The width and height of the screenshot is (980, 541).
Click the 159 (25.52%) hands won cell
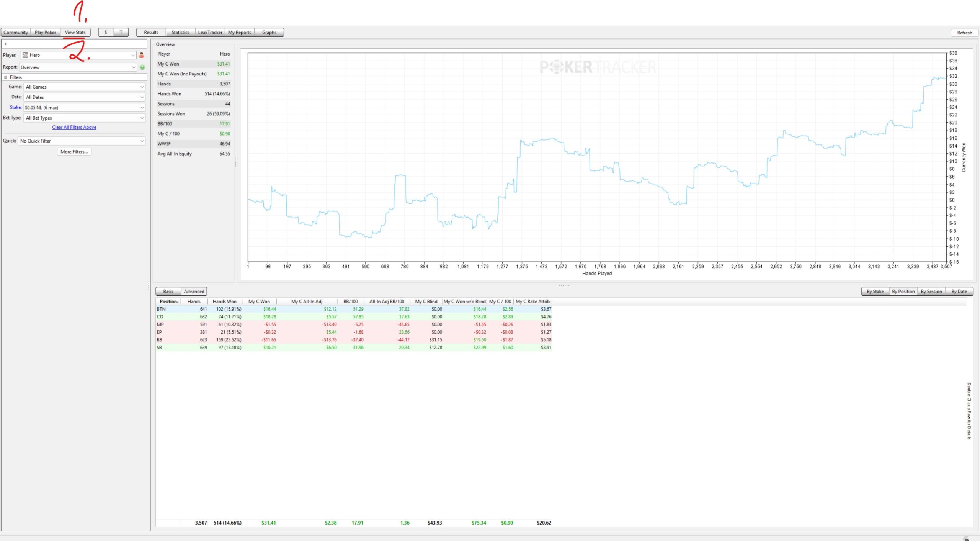(229, 340)
